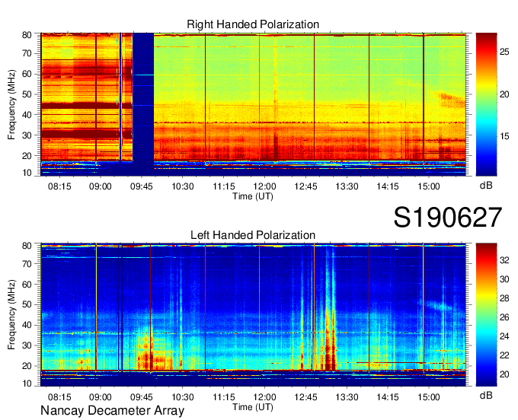The image size is (518, 420).
Task: Click the 25 value on the top colorbar
Action: click(504, 52)
